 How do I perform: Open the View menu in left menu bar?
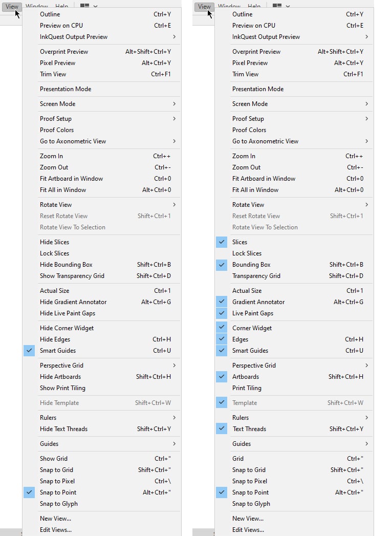click(12, 7)
